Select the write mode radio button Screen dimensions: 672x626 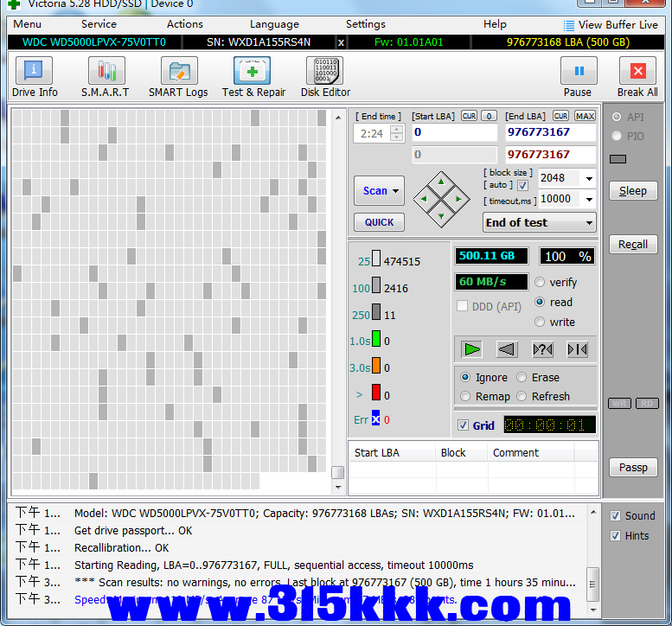[540, 322]
